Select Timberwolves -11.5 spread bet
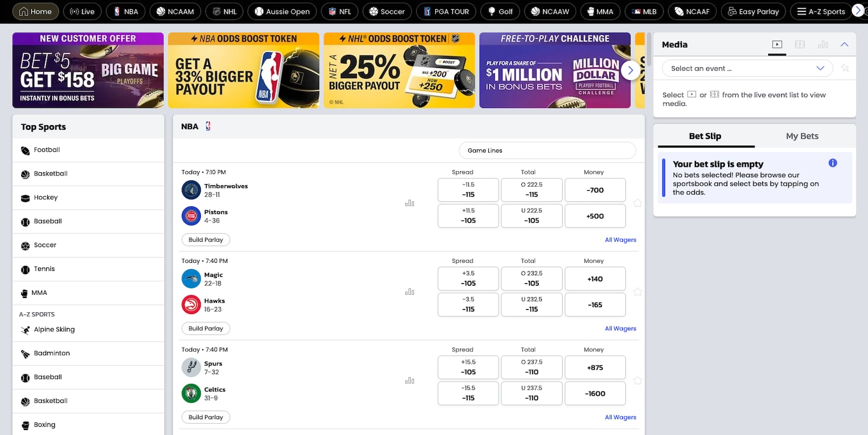868x435 pixels. coord(468,190)
